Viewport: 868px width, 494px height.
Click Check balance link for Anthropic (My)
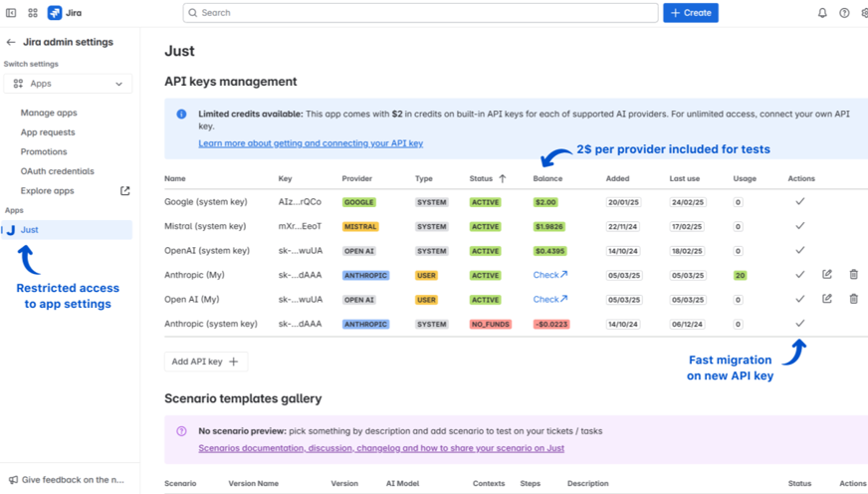(x=549, y=275)
